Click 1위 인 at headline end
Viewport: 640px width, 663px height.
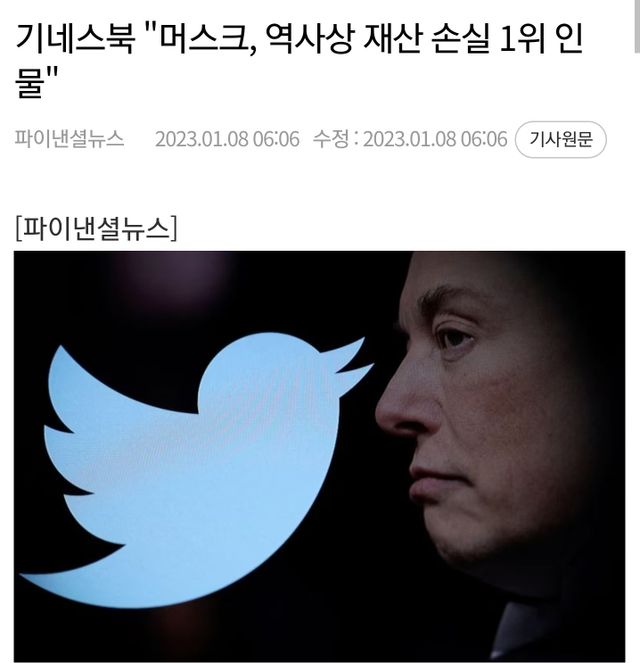[x=542, y=39]
